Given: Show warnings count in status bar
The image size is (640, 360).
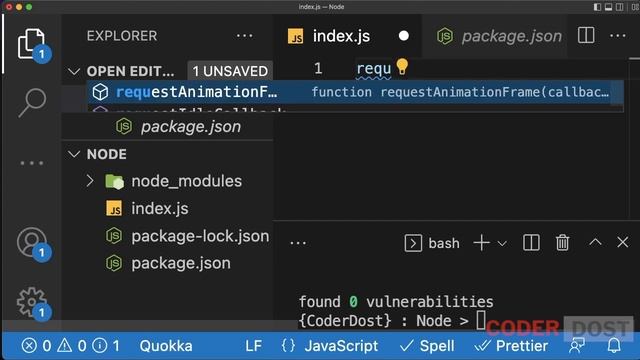Looking at the screenshot, I should 72,346.
